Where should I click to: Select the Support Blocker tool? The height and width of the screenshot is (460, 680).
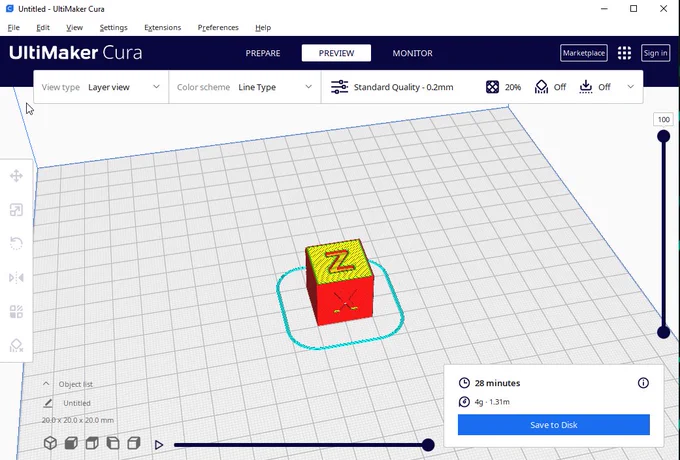click(16, 345)
